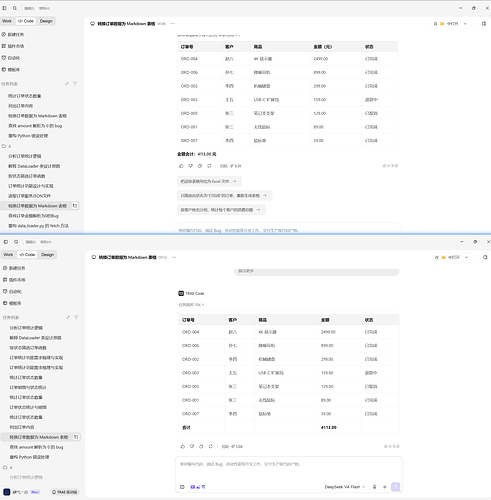
Task: Regenerate the response in top window
Action: click(209, 166)
